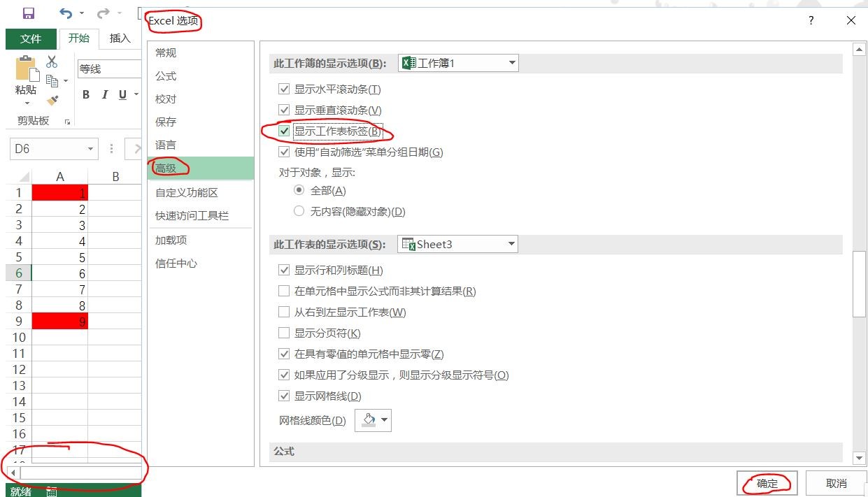
Task: Enable the 显示分页符 checkbox
Action: 284,333
